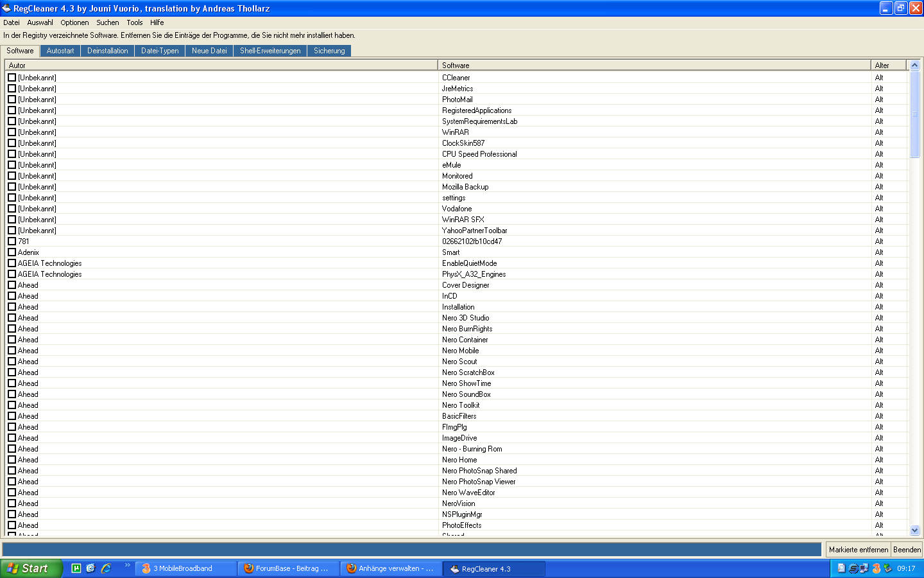The height and width of the screenshot is (578, 924).
Task: Open the Tools menu
Action: (x=135, y=22)
